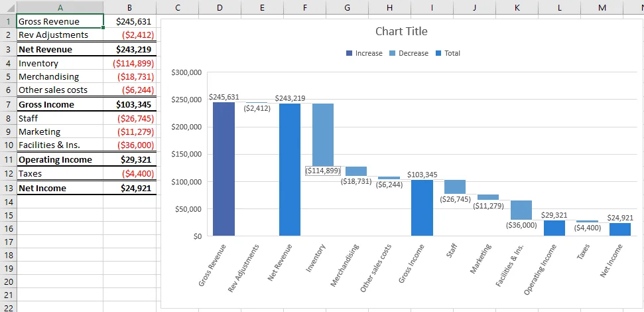The height and width of the screenshot is (312, 644).
Task: Select the column D header
Action: 220,7
